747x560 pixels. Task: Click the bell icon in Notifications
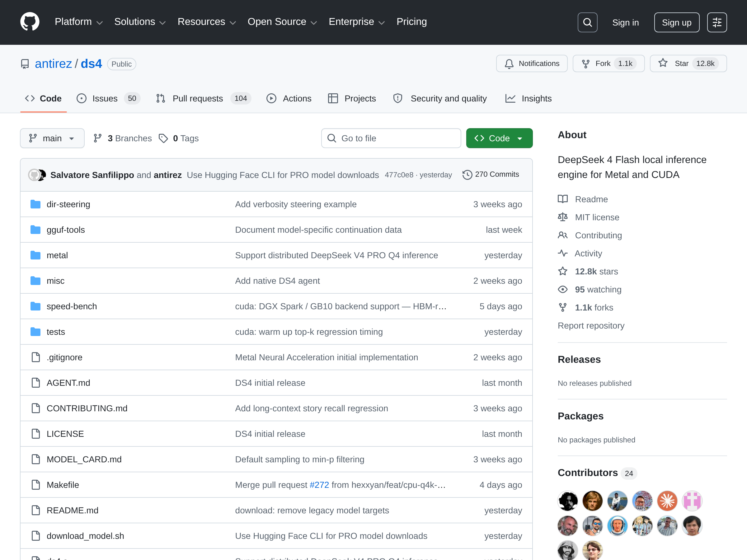[x=509, y=64]
